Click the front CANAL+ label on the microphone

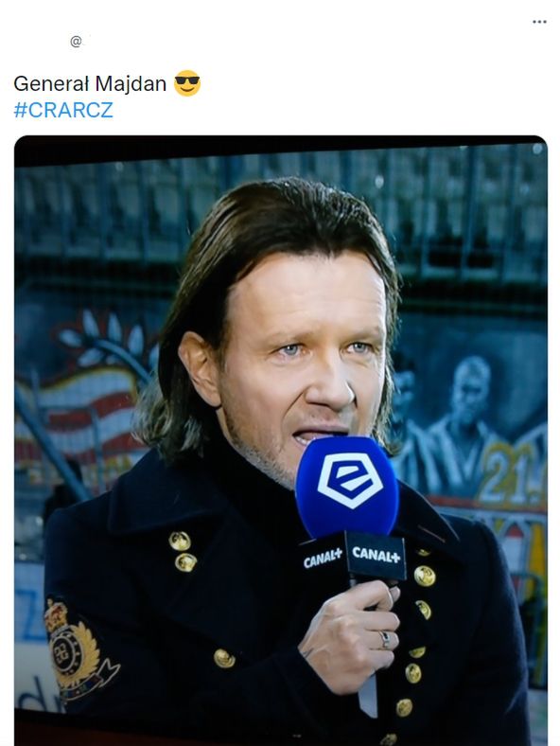point(376,555)
